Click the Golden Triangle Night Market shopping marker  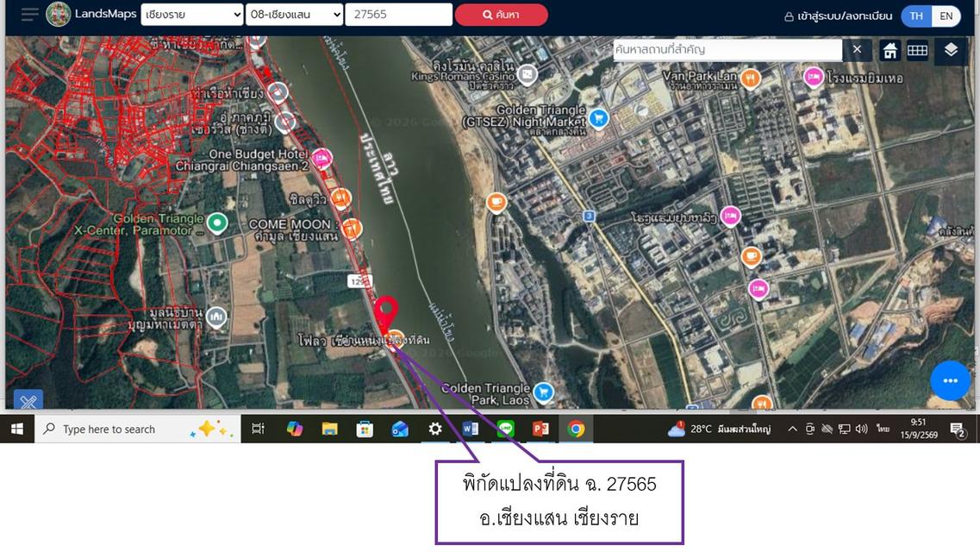click(599, 117)
